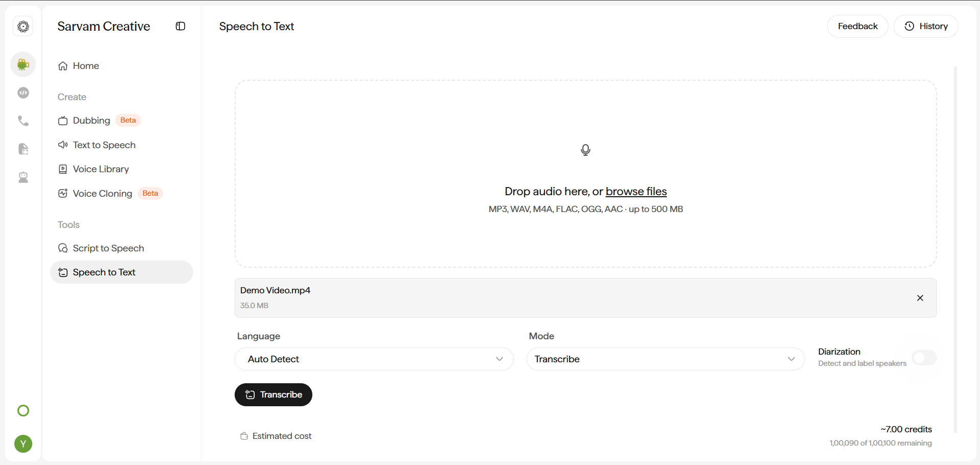Click the Detect and label speakers description
This screenshot has width=980, height=465.
(x=862, y=363)
